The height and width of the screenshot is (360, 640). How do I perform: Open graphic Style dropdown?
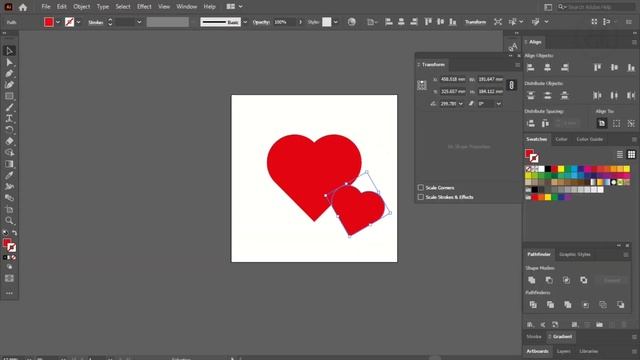[x=336, y=22]
